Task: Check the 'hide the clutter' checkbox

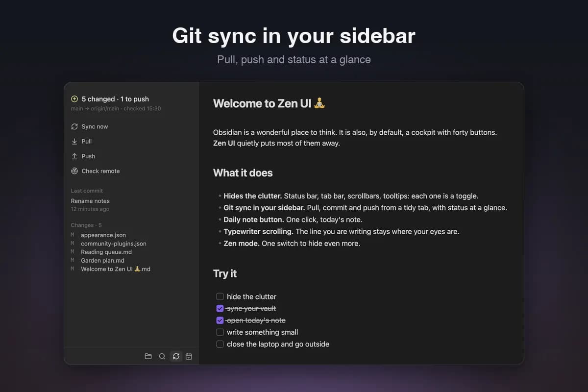Action: (x=220, y=296)
